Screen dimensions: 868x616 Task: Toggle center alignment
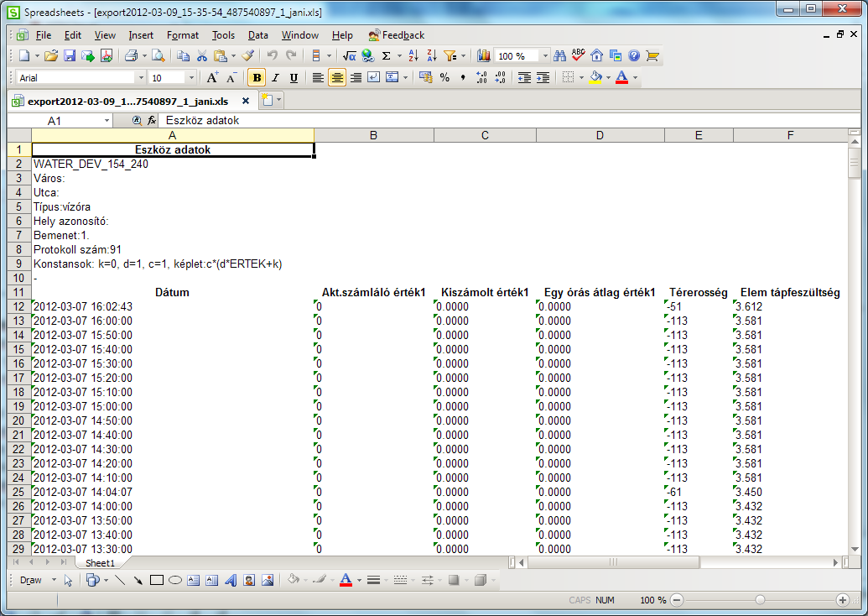click(x=337, y=77)
